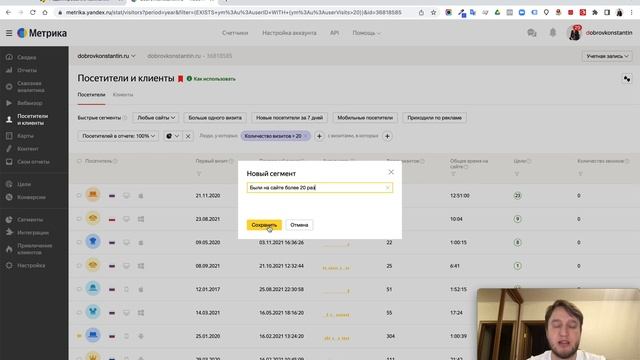
Task: Reset the segment with the X button
Action: pos(188,136)
